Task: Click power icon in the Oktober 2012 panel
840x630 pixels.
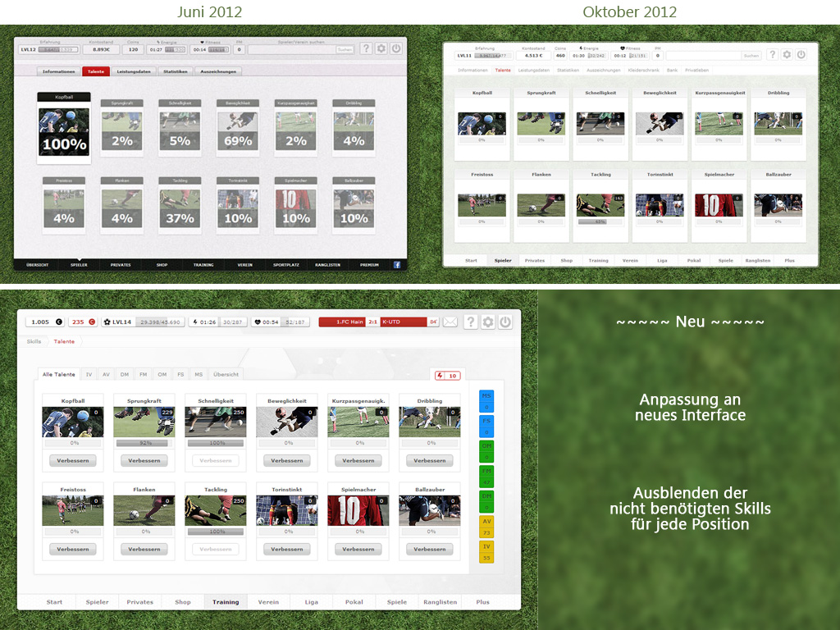Action: [x=801, y=54]
